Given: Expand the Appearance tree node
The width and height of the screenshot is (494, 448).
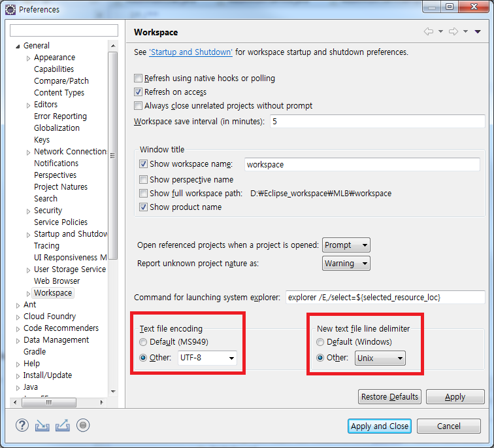Looking at the screenshot, I should (x=28, y=58).
